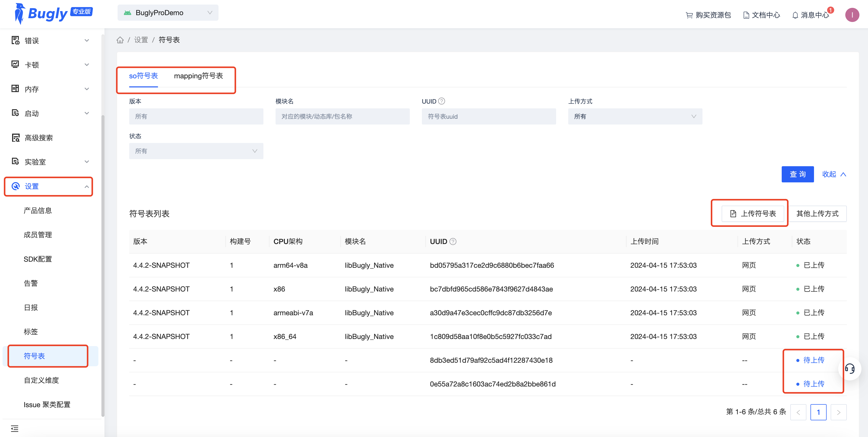Click the 设置 gear icon
The image size is (868, 437).
[15, 186]
